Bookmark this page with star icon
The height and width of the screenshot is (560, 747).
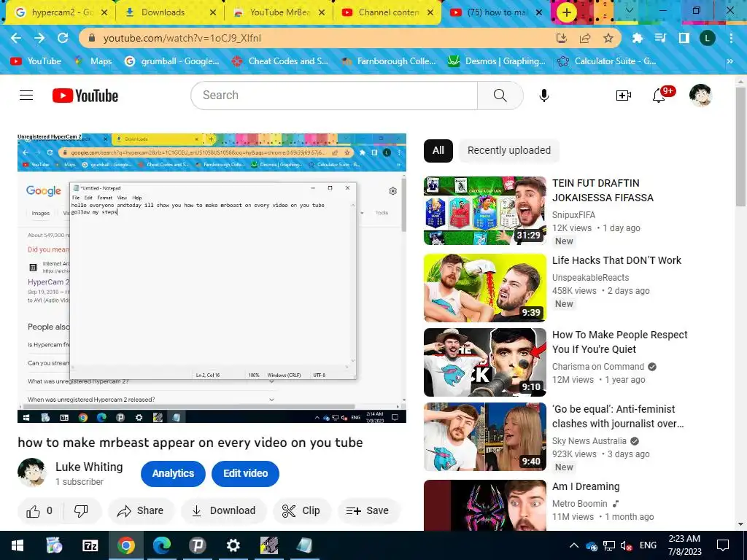(608, 38)
